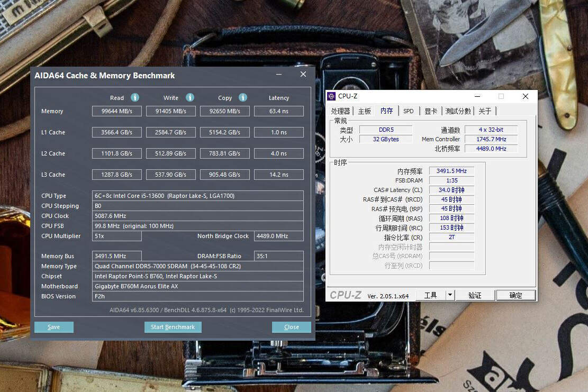The image size is (588, 392).
Task: Click L2 Cache Write value 512.89 GB/s
Action: point(170,153)
